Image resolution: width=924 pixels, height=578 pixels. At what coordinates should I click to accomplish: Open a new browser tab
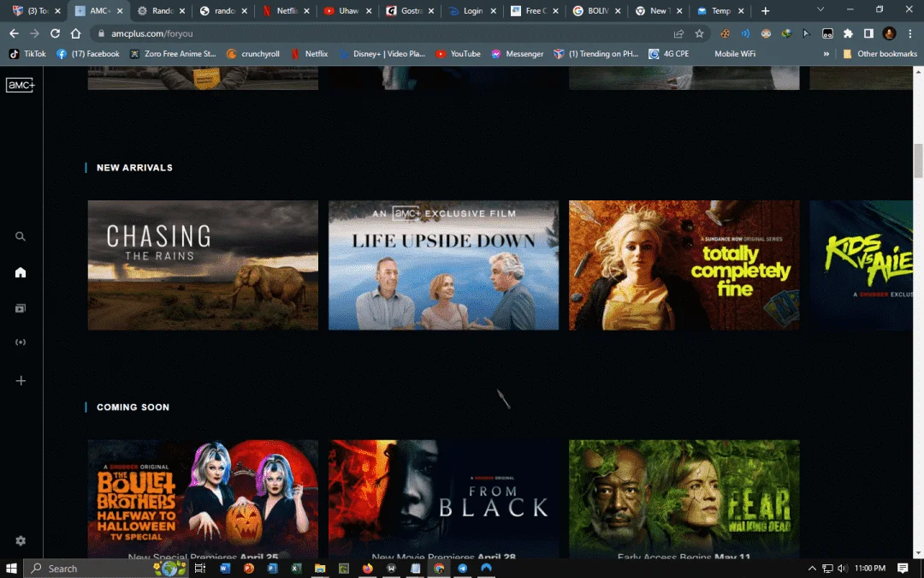765,10
